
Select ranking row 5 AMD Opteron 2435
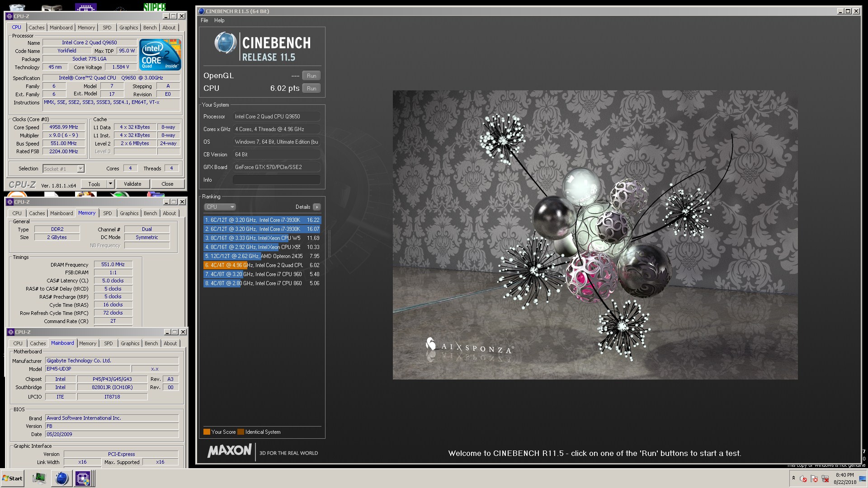point(262,256)
